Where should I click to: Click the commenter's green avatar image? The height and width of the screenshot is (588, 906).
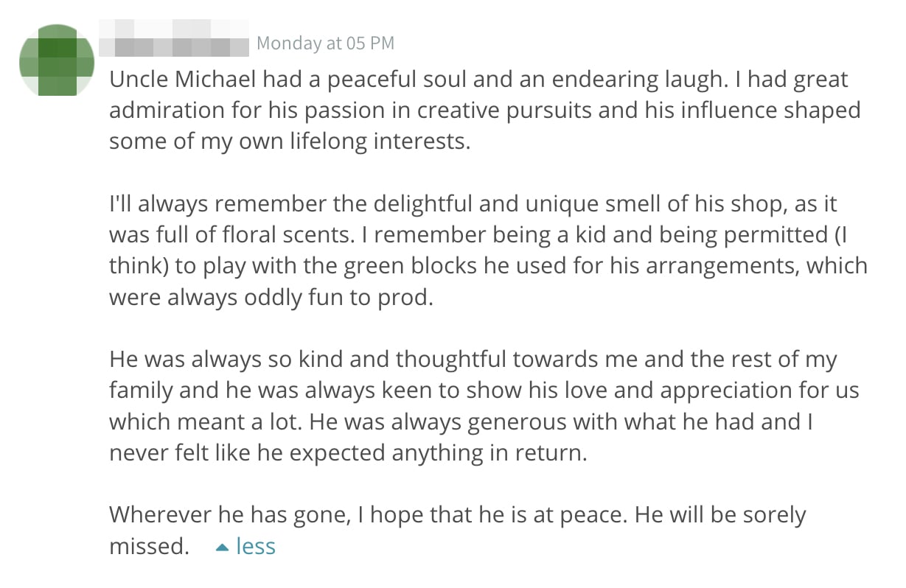coord(57,60)
